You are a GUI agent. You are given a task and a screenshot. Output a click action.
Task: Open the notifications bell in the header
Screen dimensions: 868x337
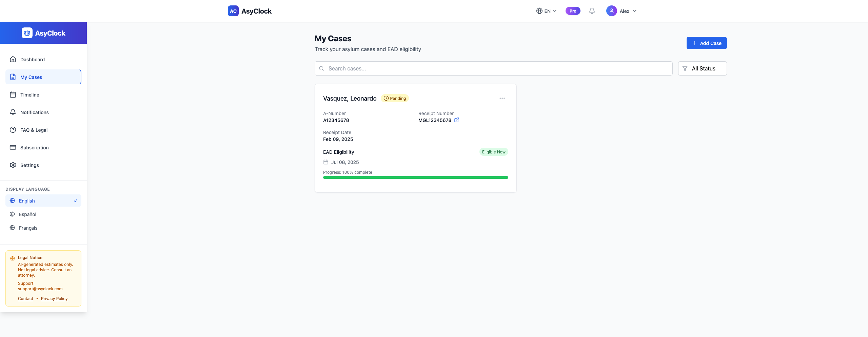pyautogui.click(x=592, y=11)
